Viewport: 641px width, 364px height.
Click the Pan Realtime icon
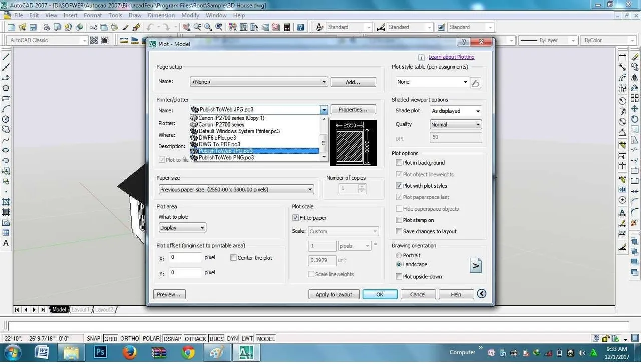click(187, 27)
